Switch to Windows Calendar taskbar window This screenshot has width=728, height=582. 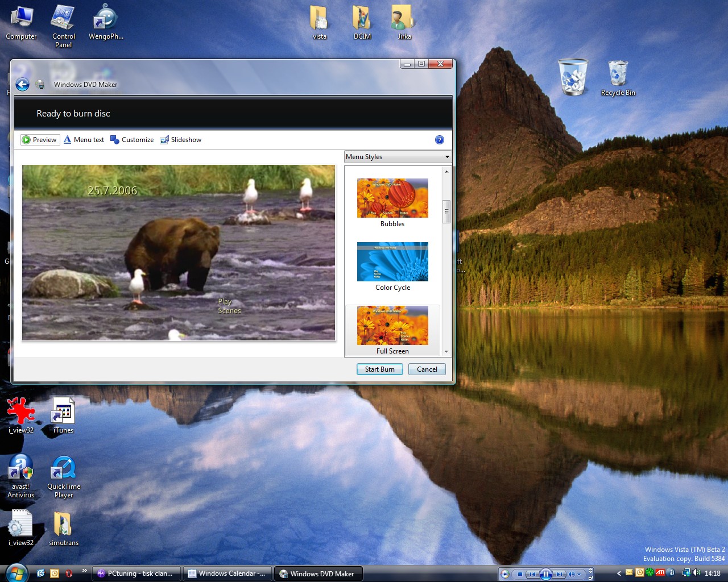[x=227, y=573]
